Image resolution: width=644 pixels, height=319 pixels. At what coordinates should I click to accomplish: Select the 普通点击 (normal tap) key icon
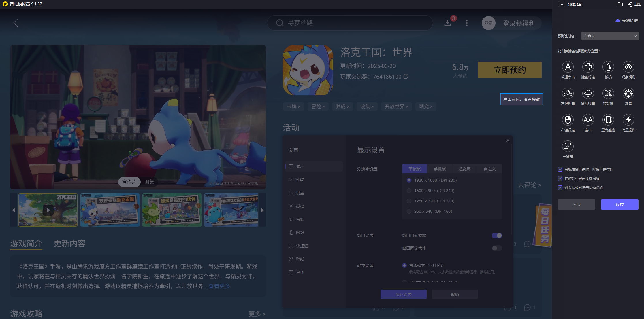point(568,67)
